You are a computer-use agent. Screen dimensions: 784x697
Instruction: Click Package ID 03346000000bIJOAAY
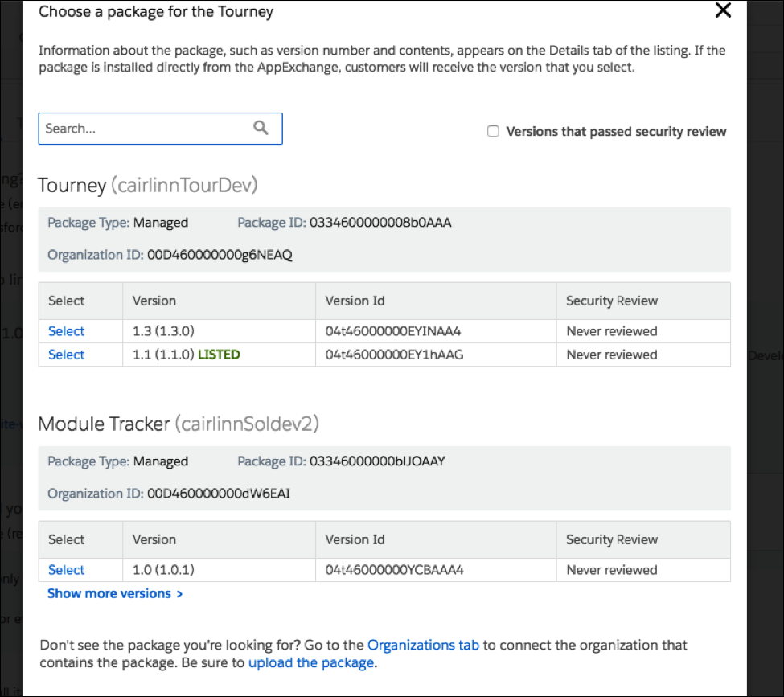point(377,461)
